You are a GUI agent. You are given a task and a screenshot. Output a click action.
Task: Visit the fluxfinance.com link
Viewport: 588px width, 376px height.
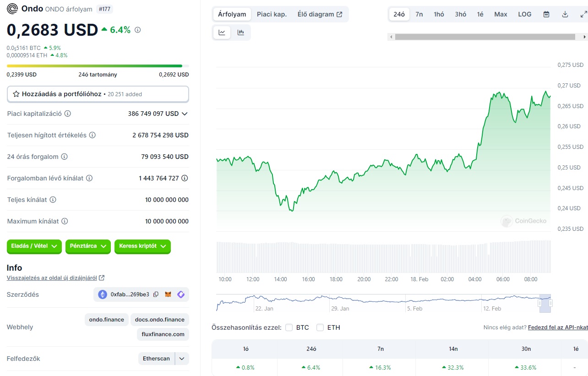pos(163,334)
